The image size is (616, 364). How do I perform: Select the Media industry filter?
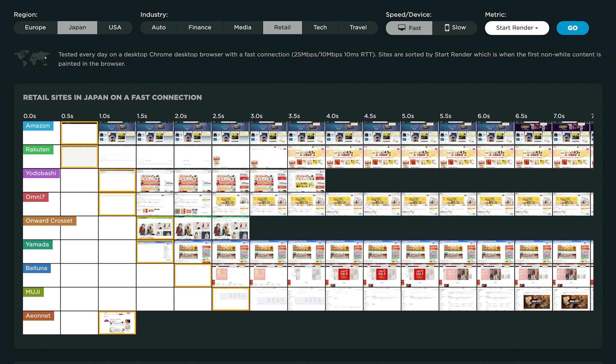pyautogui.click(x=243, y=27)
